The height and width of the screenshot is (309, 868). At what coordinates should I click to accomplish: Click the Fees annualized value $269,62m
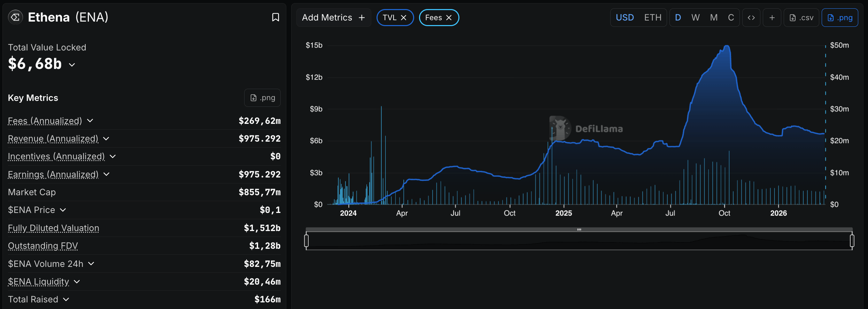coord(259,121)
